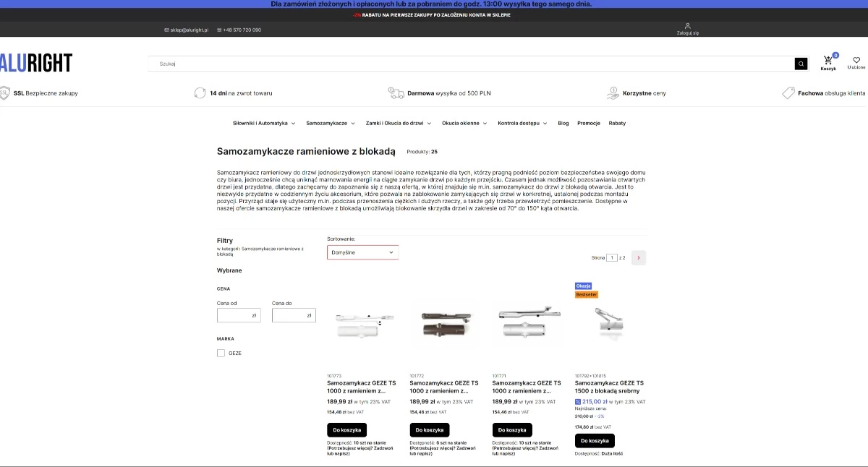Open product title under code 101773
Image resolution: width=868 pixels, height=467 pixels.
(x=362, y=387)
